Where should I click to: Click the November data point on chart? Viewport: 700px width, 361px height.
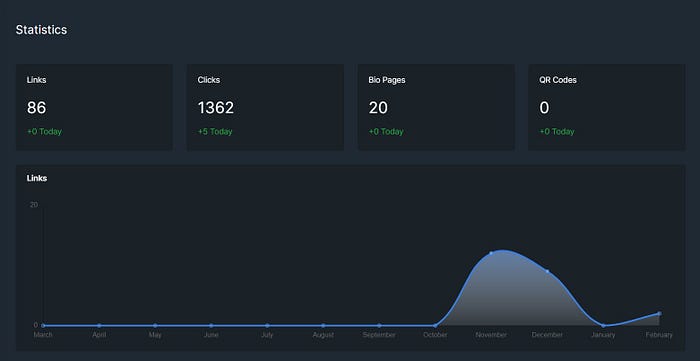click(x=491, y=253)
